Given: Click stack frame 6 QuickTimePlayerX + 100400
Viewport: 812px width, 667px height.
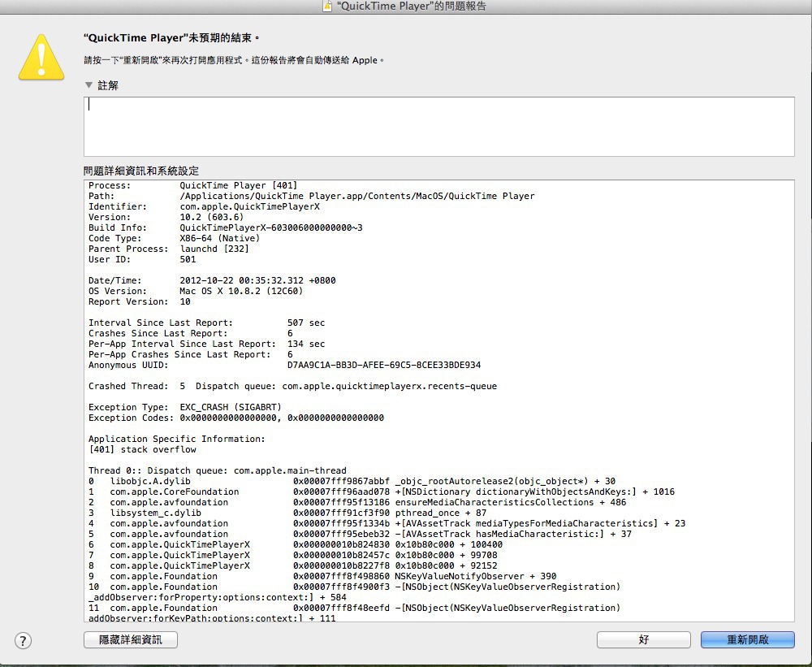Looking at the screenshot, I should point(296,544).
